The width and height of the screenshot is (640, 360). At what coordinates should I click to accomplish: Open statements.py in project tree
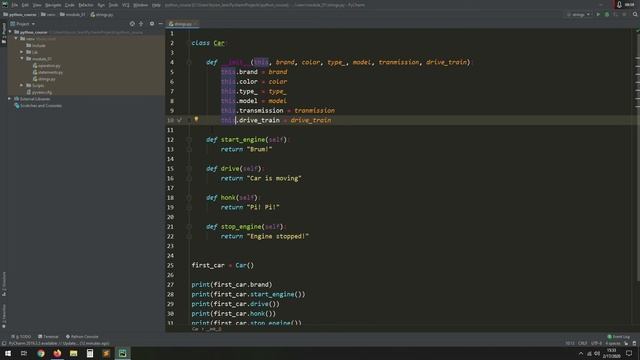[48, 72]
